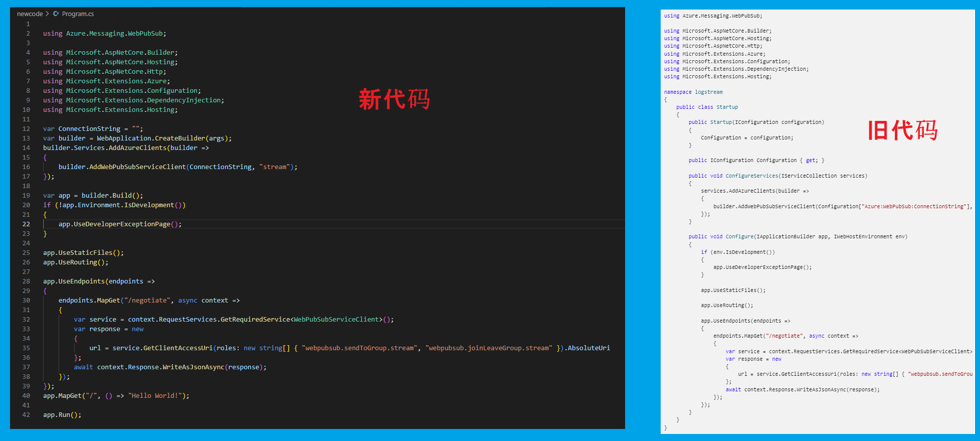Image resolution: width=980 pixels, height=441 pixels.
Task: Open the newcode folder breadcrumb
Action: [x=30, y=14]
